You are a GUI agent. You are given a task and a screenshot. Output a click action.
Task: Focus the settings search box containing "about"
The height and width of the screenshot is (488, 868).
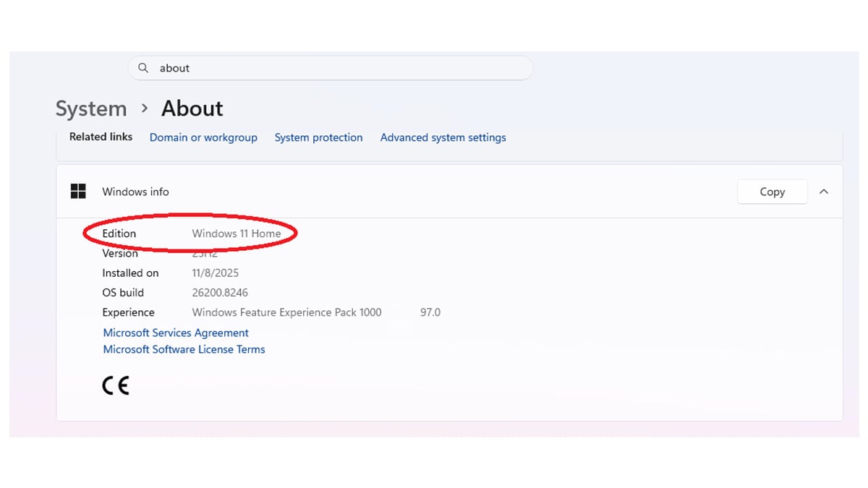(x=331, y=68)
